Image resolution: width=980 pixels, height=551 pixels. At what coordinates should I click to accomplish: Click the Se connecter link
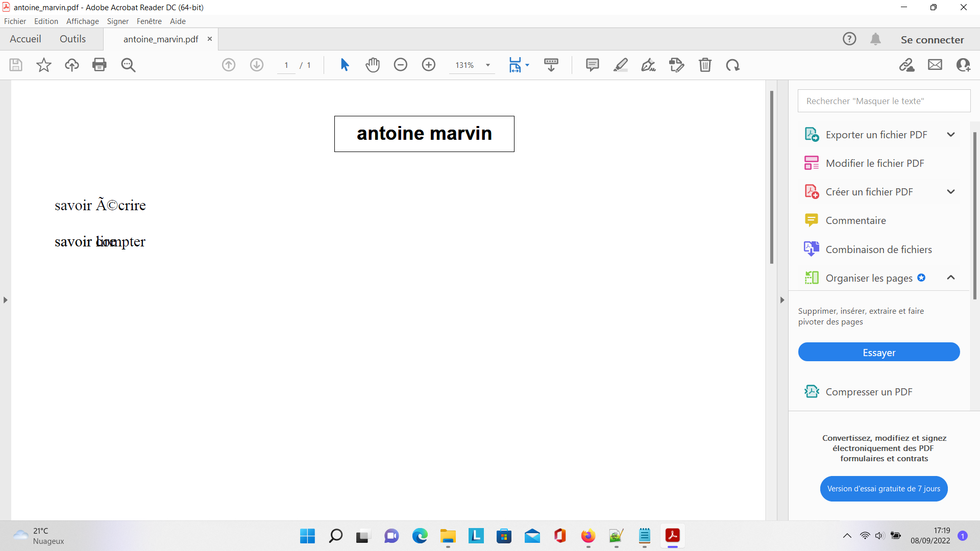(932, 39)
